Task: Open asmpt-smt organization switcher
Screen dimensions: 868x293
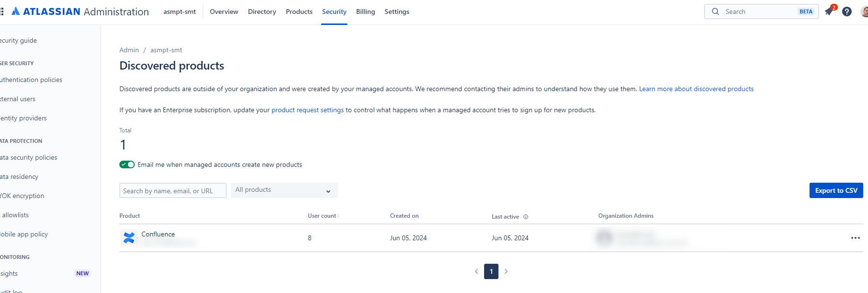Action: tap(180, 12)
